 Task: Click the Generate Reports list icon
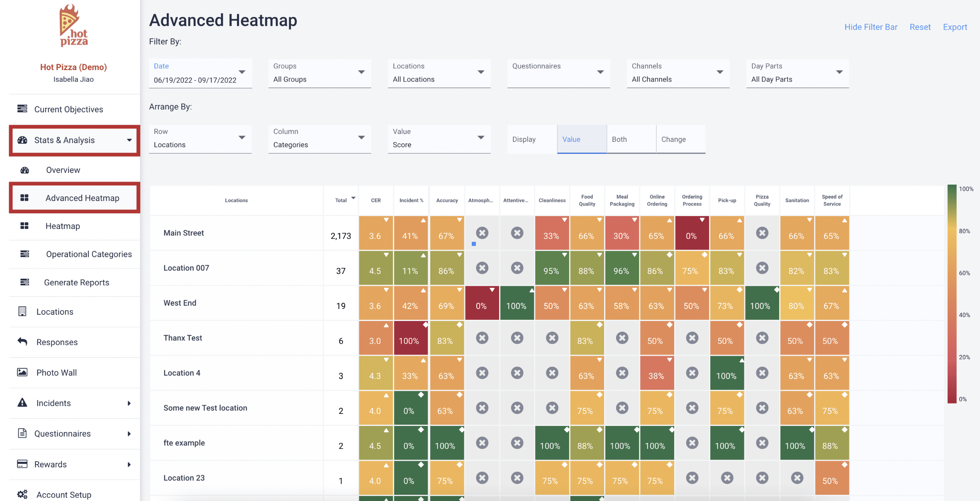click(x=25, y=282)
